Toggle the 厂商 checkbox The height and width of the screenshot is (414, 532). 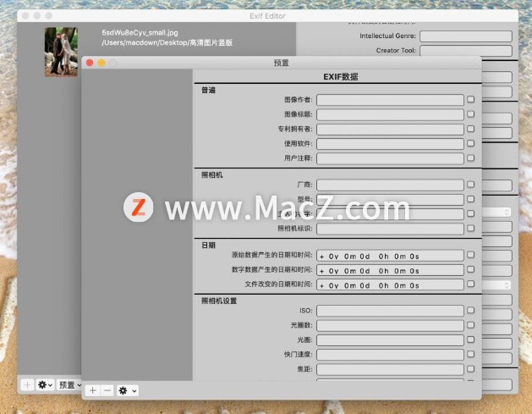tap(470, 184)
